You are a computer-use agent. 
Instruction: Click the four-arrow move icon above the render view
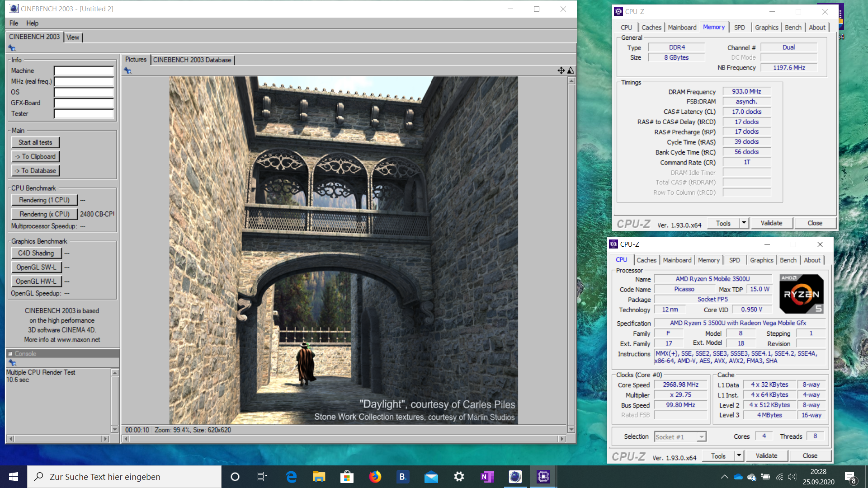coord(561,70)
